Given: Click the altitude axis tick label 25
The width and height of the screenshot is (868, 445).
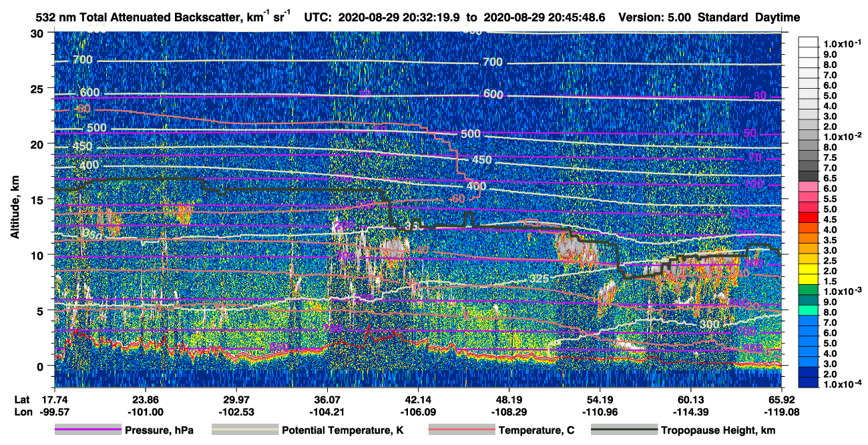Looking at the screenshot, I should point(38,88).
